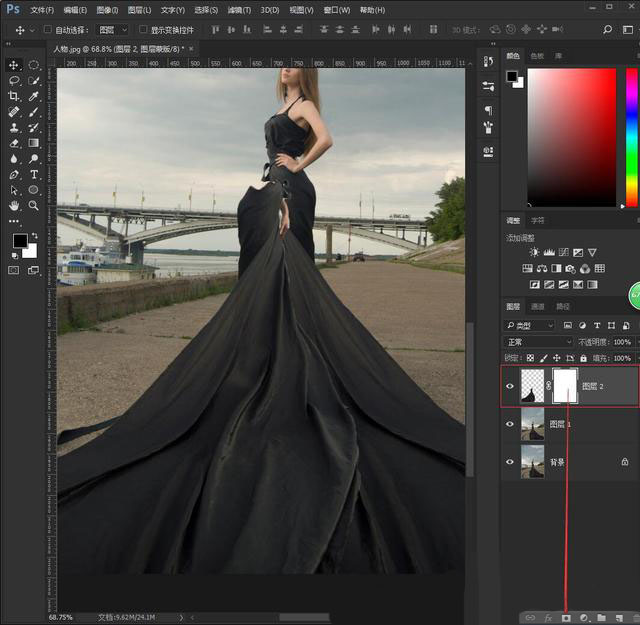Select the Hand tool
This screenshot has width=640, height=625.
pos(13,205)
